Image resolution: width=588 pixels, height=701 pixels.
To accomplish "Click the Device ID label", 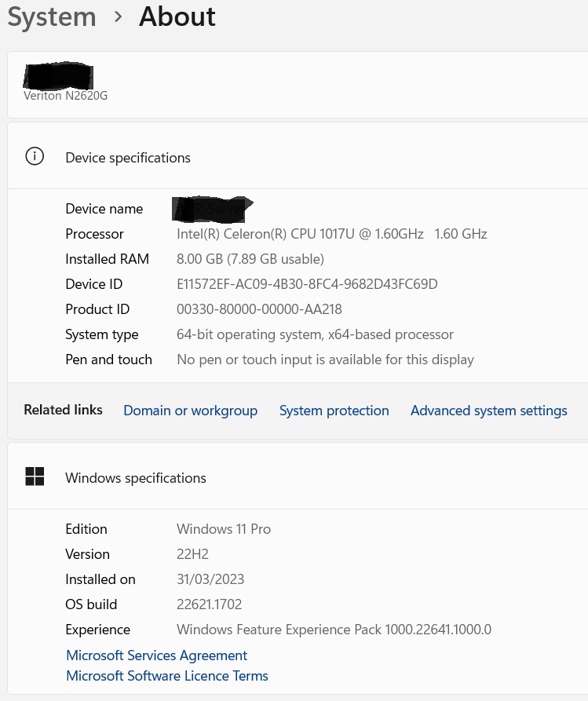I will click(x=94, y=284).
